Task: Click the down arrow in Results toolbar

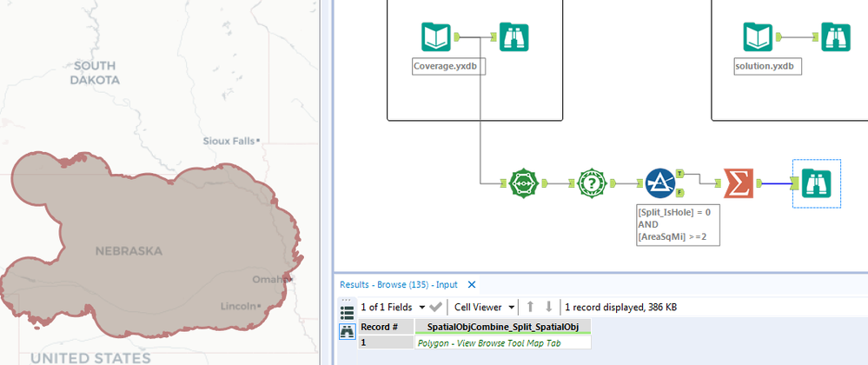Action: coord(548,306)
